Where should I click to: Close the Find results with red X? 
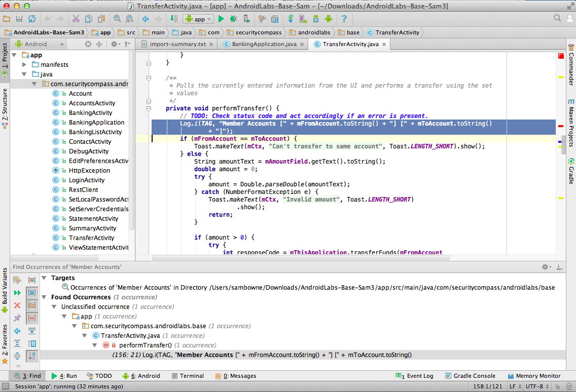tap(17, 305)
